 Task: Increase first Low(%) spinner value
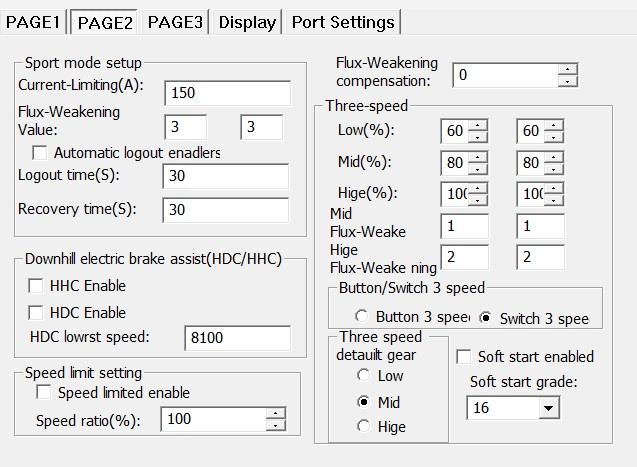click(x=477, y=126)
